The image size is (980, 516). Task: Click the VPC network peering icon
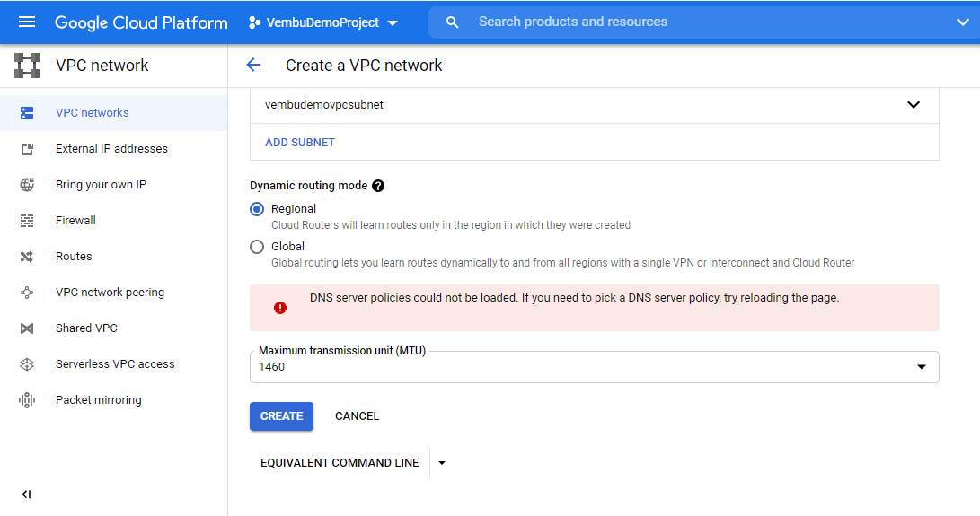(x=27, y=293)
